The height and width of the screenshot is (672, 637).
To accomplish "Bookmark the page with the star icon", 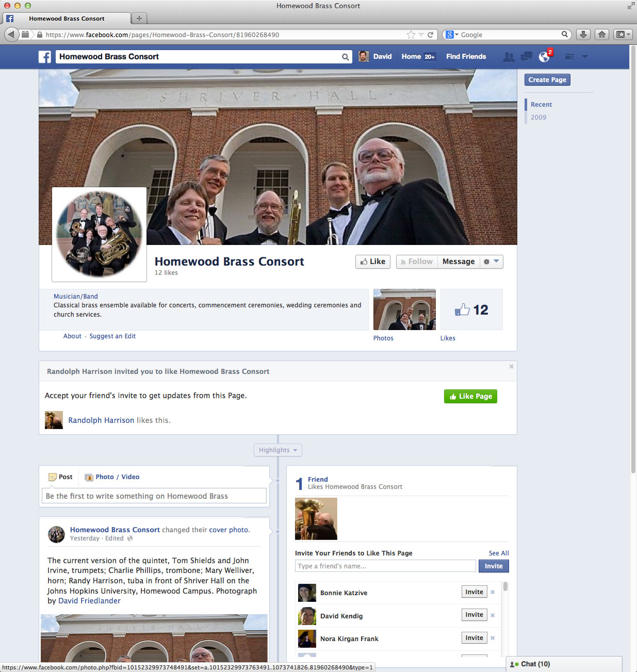I will pyautogui.click(x=411, y=35).
